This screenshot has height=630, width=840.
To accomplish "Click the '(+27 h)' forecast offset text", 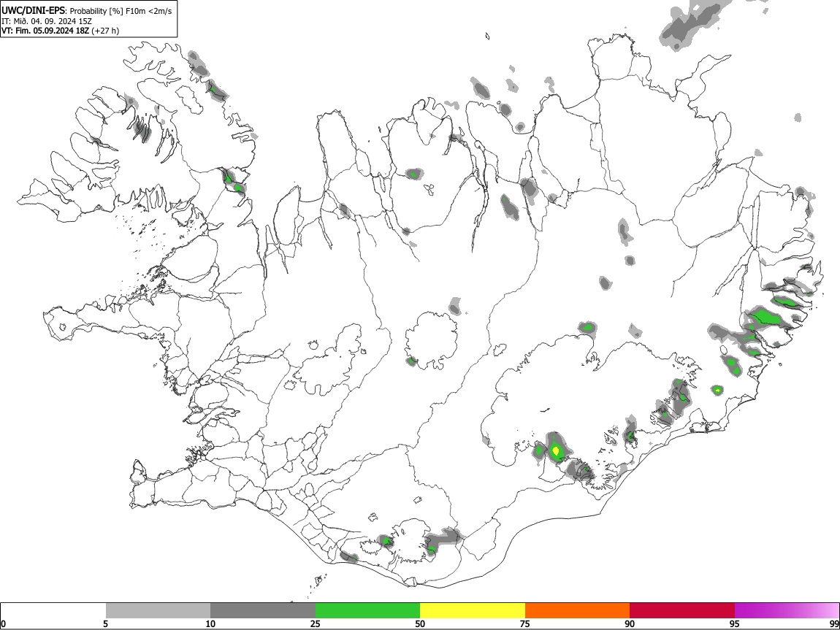I will (105, 31).
